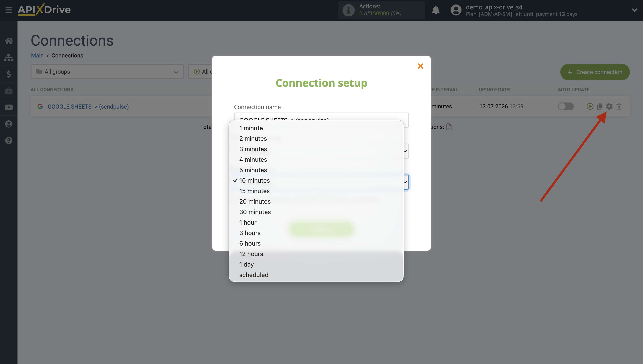
Task: Select 2 minutes interval
Action: [316, 139]
